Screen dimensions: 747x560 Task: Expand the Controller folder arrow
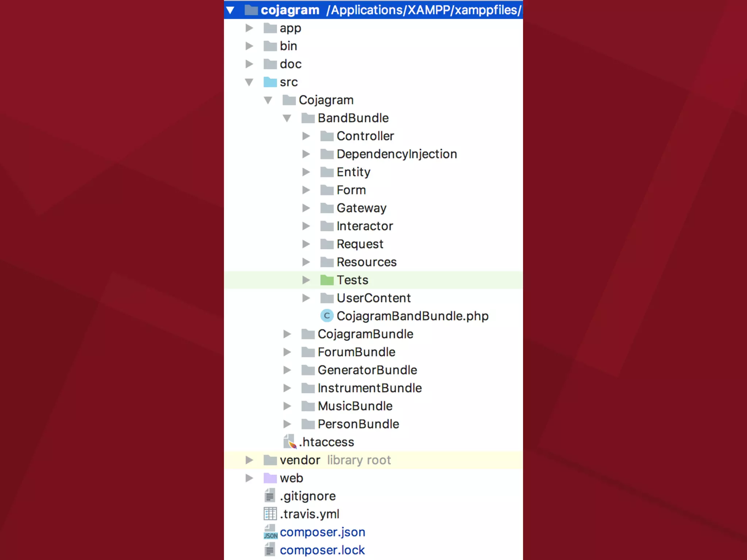tap(306, 136)
